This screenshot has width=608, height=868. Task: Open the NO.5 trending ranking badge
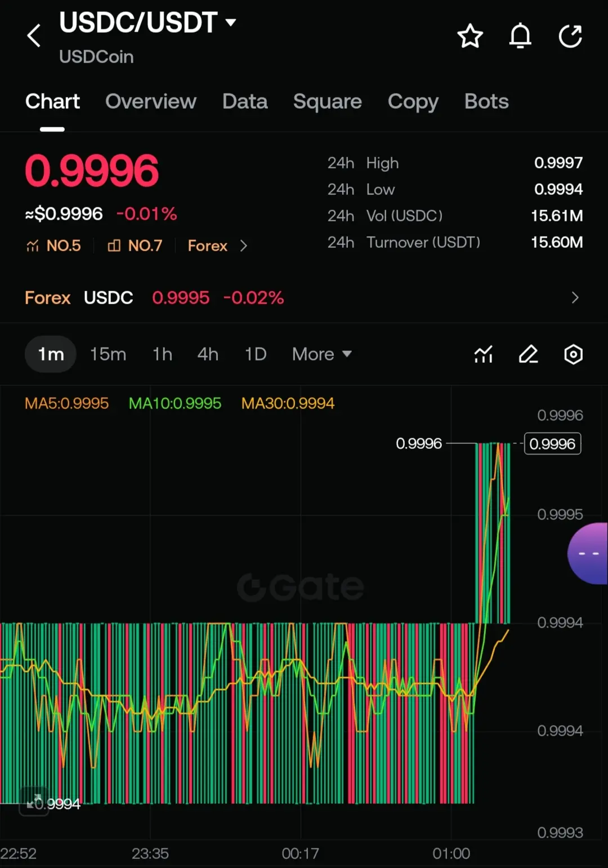click(53, 246)
